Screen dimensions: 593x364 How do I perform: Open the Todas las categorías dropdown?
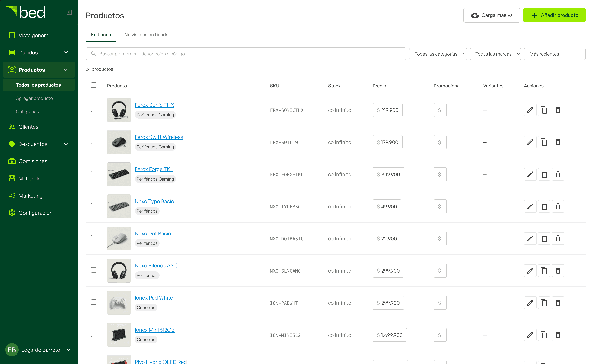[x=438, y=54]
